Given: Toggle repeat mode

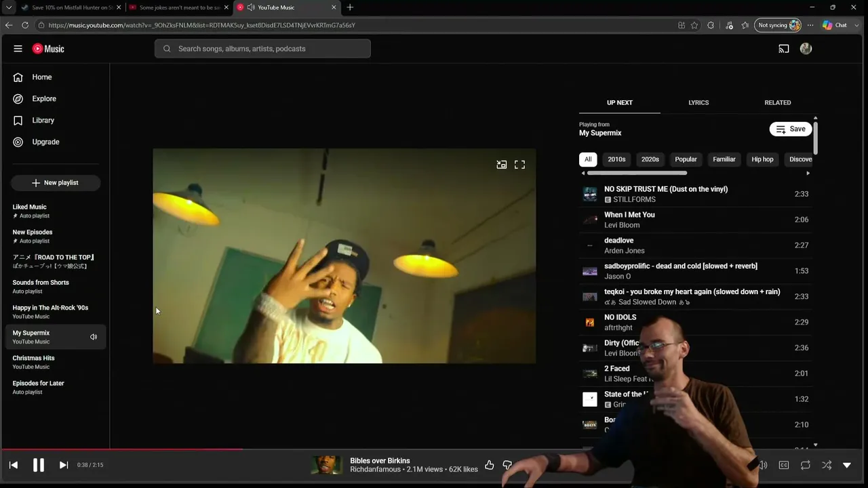Looking at the screenshot, I should 806,466.
